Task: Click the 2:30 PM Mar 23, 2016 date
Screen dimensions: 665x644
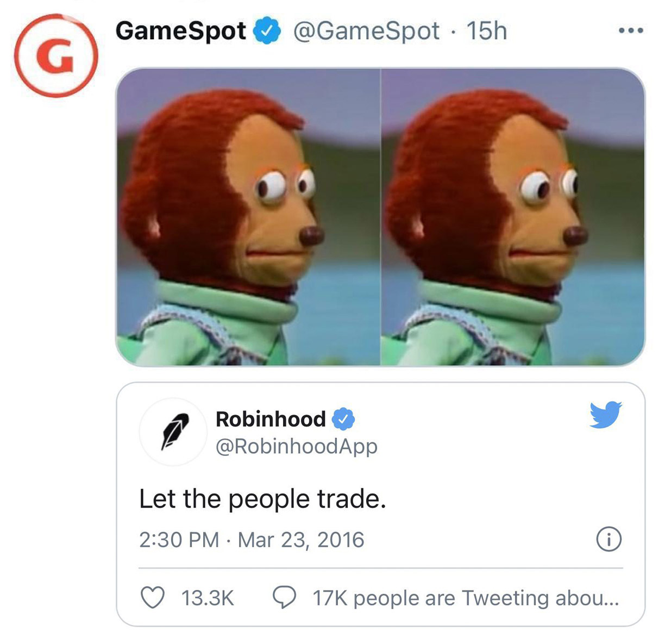Action: tap(252, 540)
